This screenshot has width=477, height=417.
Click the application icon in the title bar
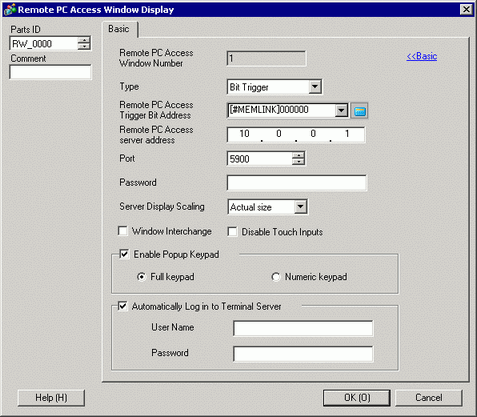pyautogui.click(x=9, y=9)
